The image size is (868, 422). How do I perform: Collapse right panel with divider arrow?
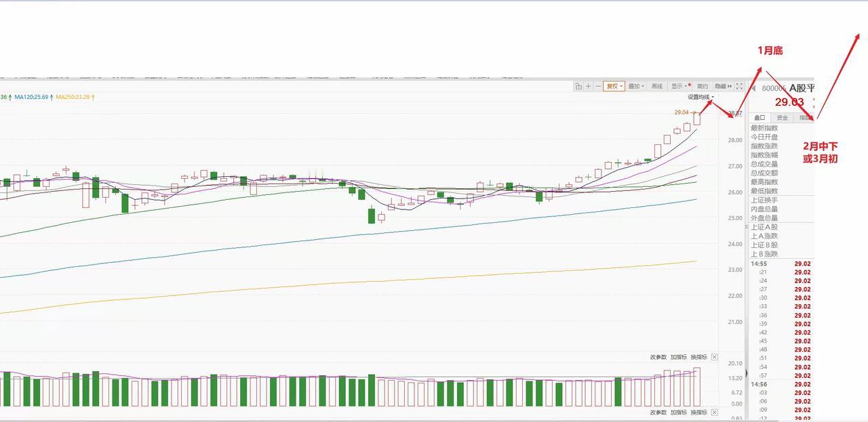pyautogui.click(x=747, y=373)
